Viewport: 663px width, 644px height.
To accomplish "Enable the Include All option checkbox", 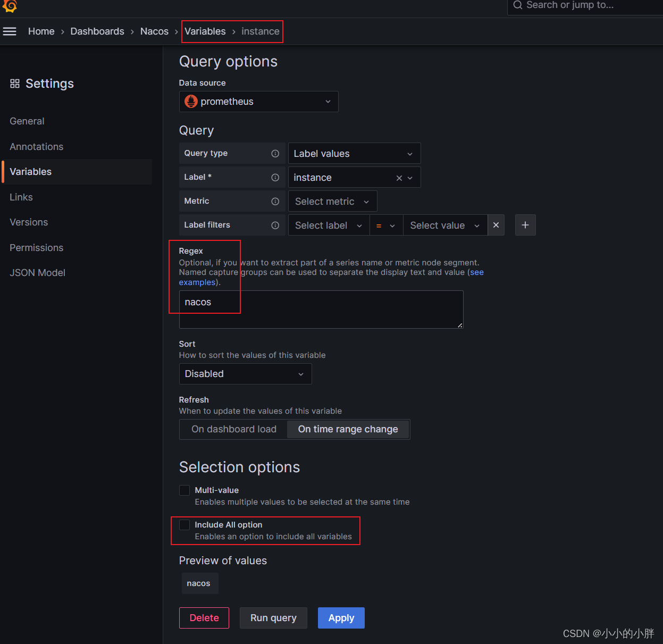I will click(x=184, y=525).
